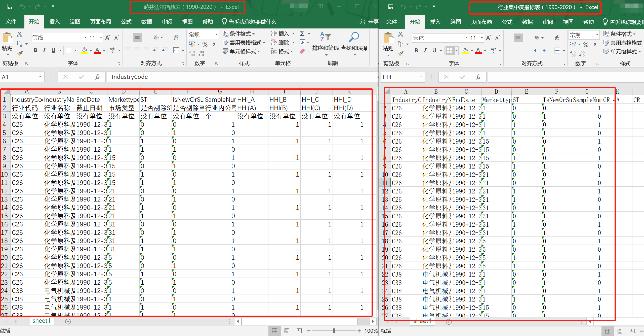Click fill color swatch in left window

(x=85, y=51)
